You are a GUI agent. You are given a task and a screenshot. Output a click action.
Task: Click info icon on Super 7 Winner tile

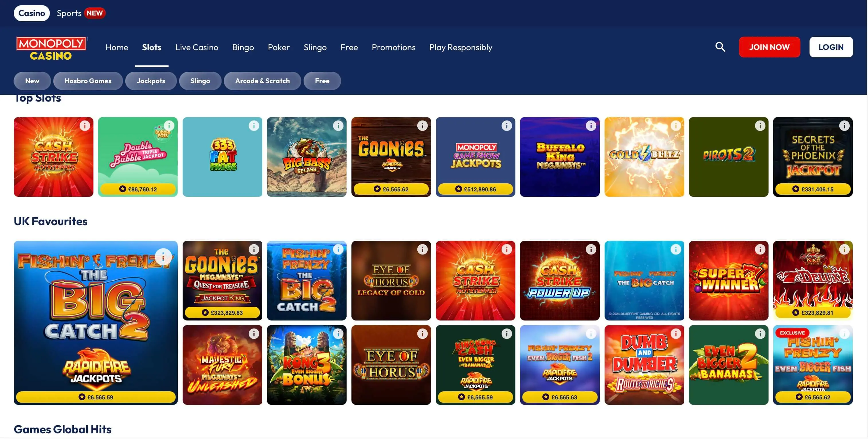pos(760,250)
